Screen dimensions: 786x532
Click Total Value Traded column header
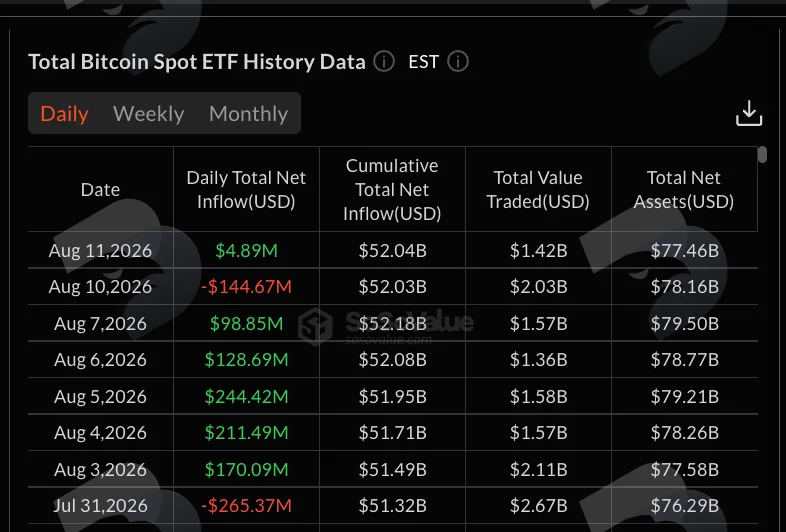point(538,190)
